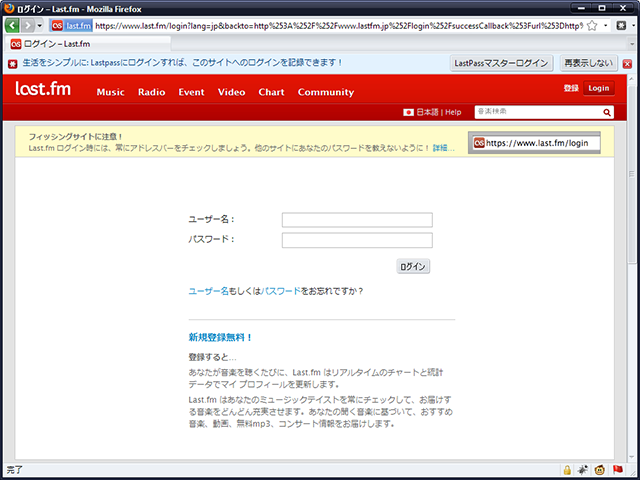The height and width of the screenshot is (480, 640).
Task: Click the パスワード forgot link
Action: coord(280,291)
